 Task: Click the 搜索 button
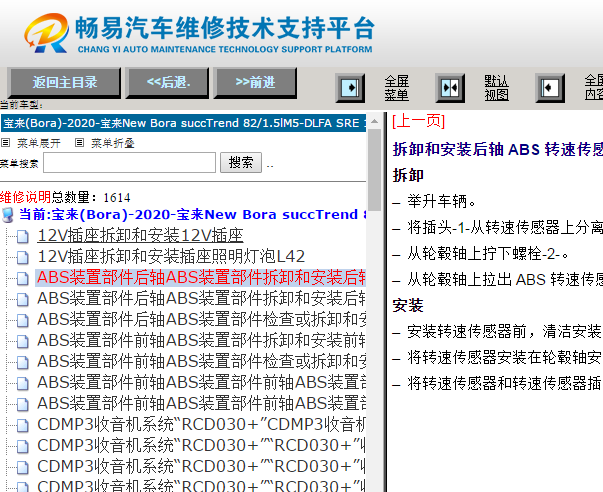tap(241, 162)
